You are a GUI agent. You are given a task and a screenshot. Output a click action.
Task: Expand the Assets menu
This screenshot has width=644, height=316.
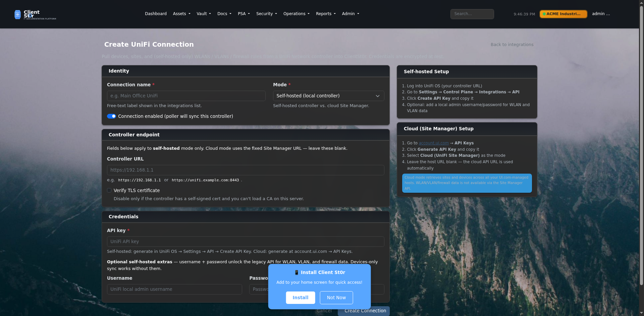[x=181, y=14]
